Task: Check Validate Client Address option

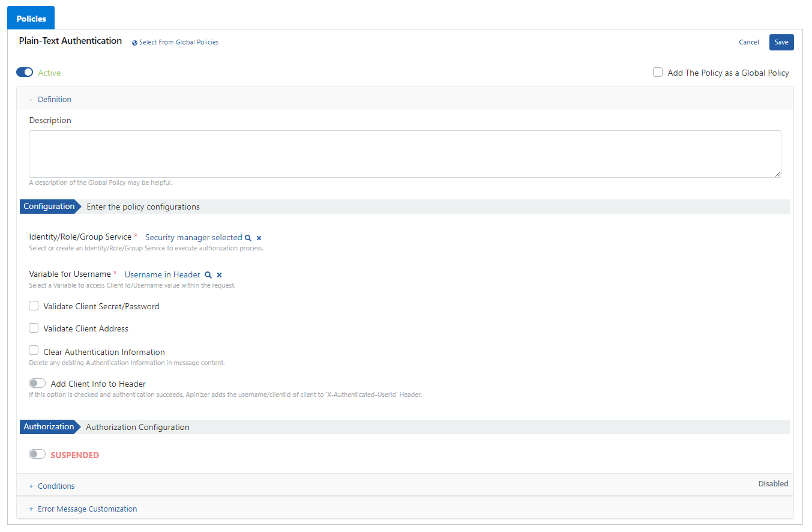Action: pos(34,328)
